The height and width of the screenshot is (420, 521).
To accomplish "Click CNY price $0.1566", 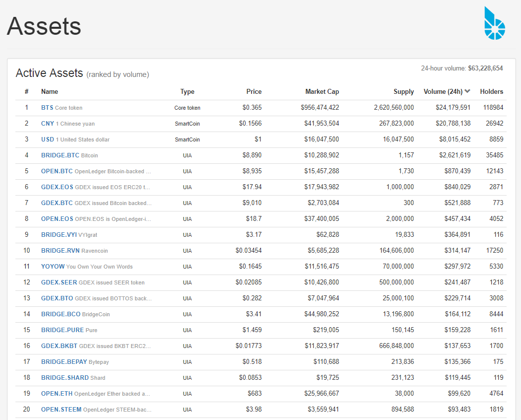I will [250, 124].
